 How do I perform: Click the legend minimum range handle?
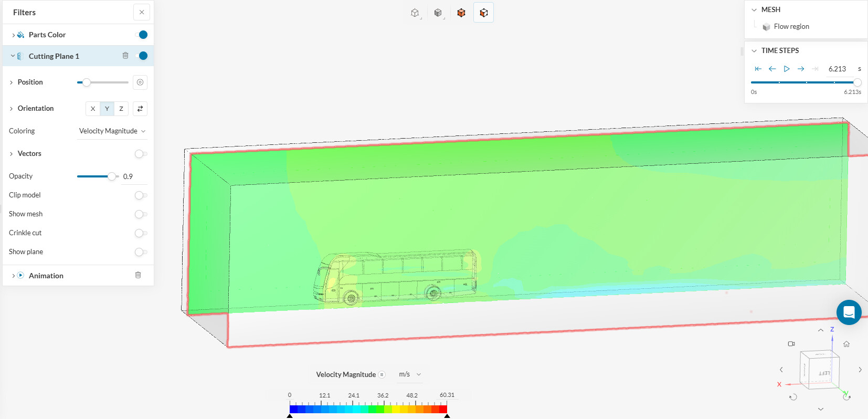[290, 416]
